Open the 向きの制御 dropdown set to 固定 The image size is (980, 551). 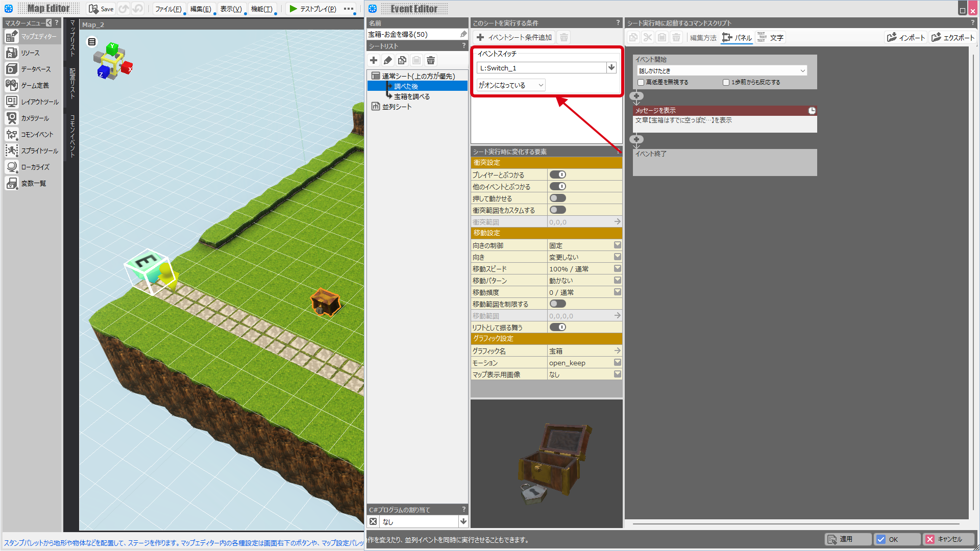618,245
